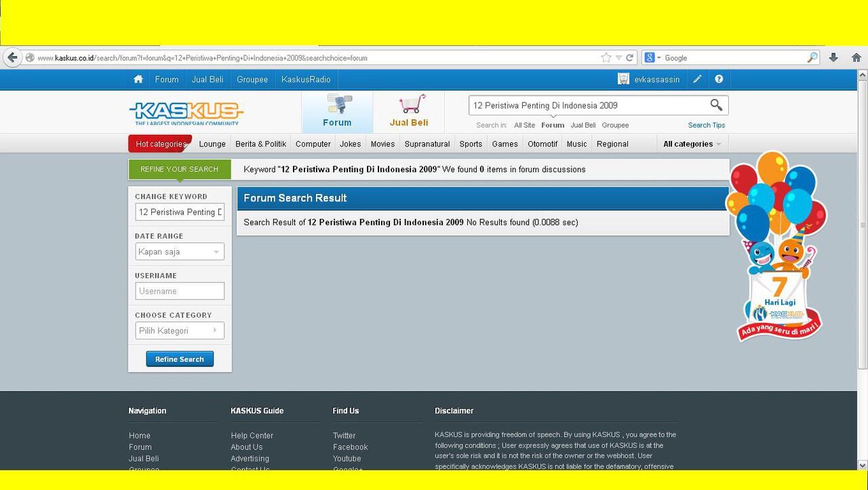Open the help question mark icon
Screen dimensions: 868x490
tap(719, 79)
